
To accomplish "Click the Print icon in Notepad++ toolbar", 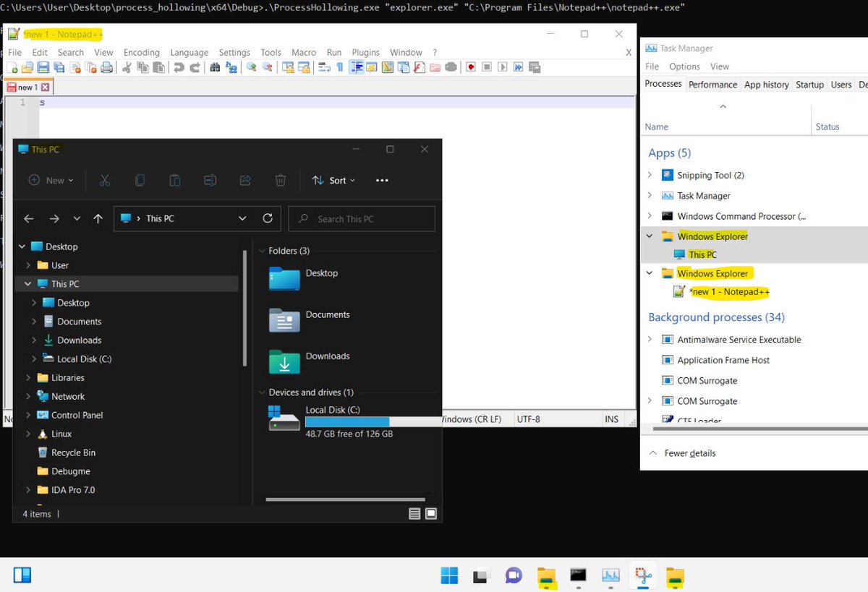I will [x=106, y=67].
